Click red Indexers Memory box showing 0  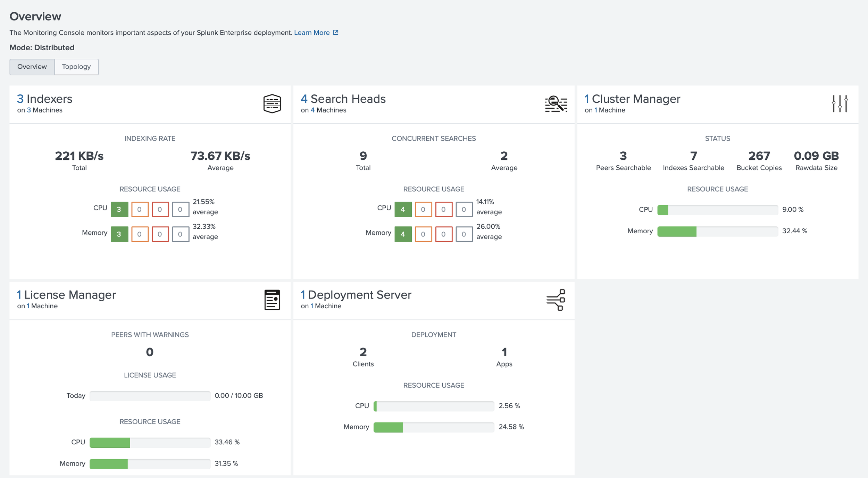coord(160,234)
